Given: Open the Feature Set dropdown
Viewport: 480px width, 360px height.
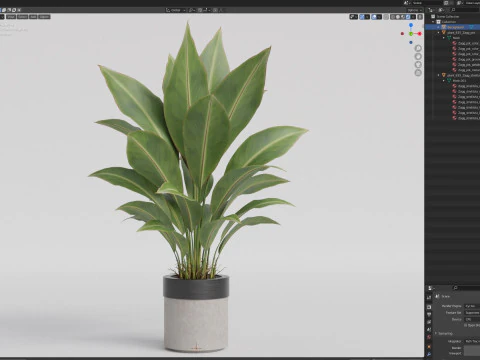Looking at the screenshot, I should coord(472,313).
